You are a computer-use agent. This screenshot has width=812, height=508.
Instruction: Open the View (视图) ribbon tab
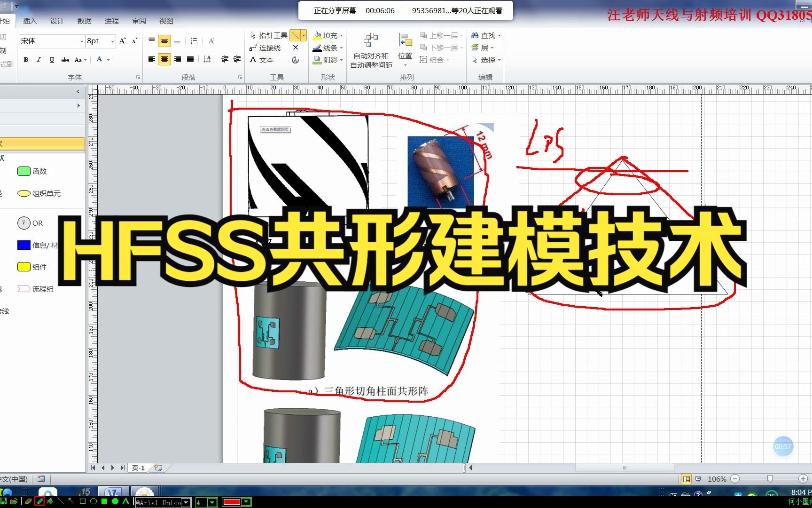click(166, 21)
